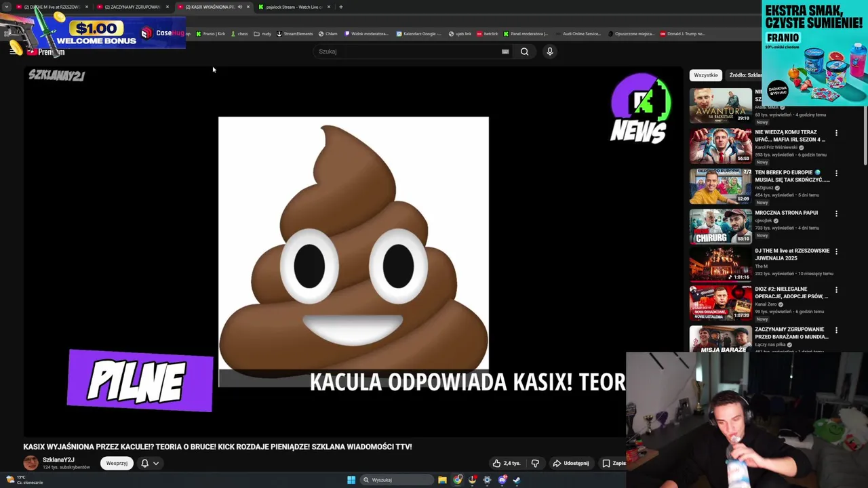
Task: Open the weather widget showing 13°C
Action: (24, 480)
